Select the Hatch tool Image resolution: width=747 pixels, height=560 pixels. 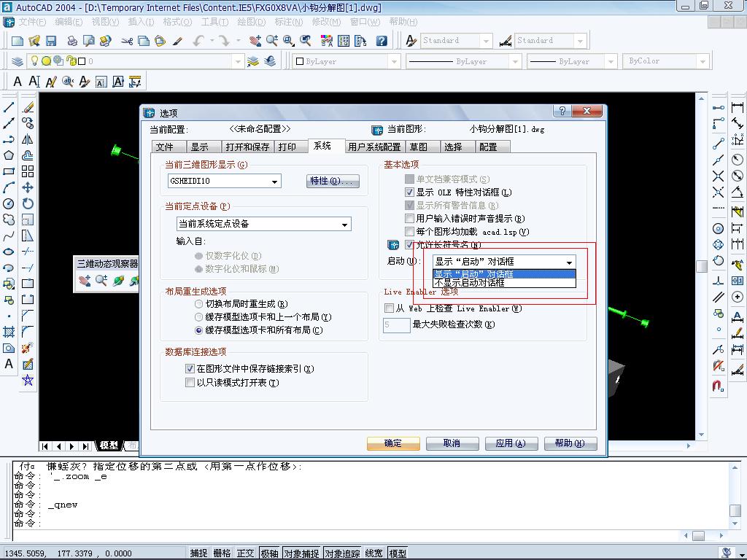(9, 332)
